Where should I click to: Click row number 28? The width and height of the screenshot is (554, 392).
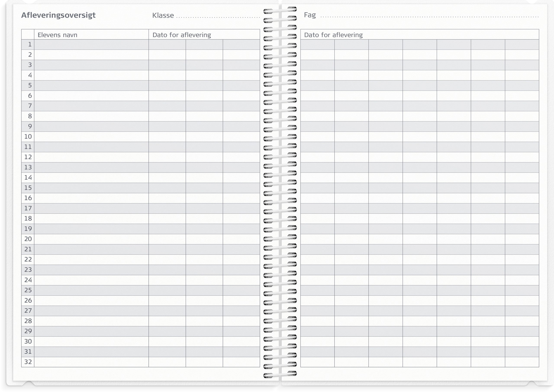point(28,321)
